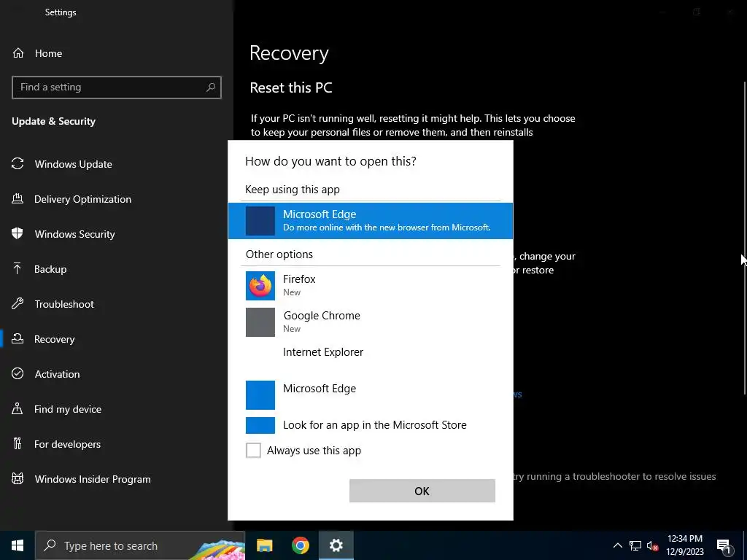747x560 pixels.
Task: Open the Troubleshoot section
Action: pyautogui.click(x=64, y=304)
